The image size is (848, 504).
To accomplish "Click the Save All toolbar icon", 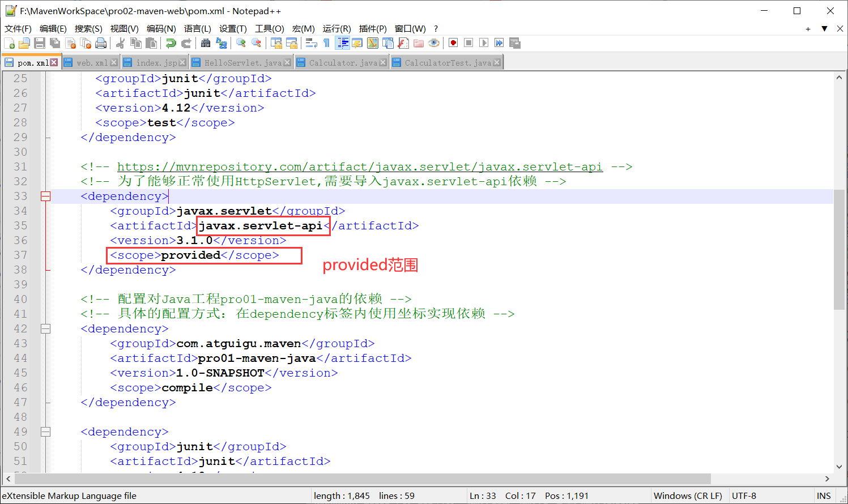I will 55,43.
